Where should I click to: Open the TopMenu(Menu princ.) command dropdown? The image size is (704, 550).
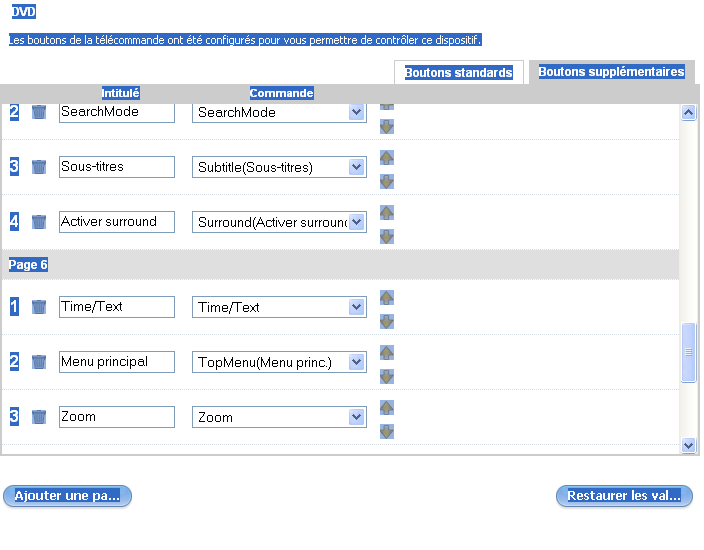pyautogui.click(x=357, y=362)
